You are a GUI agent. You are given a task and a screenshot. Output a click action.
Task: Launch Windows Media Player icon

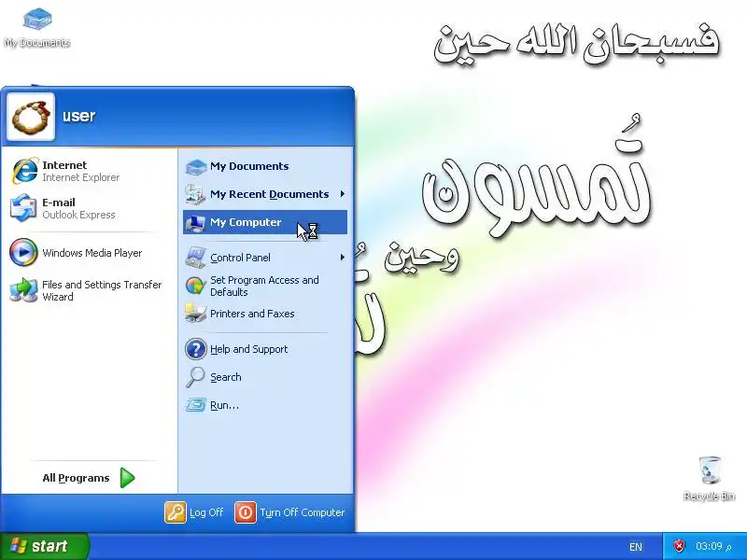23,252
